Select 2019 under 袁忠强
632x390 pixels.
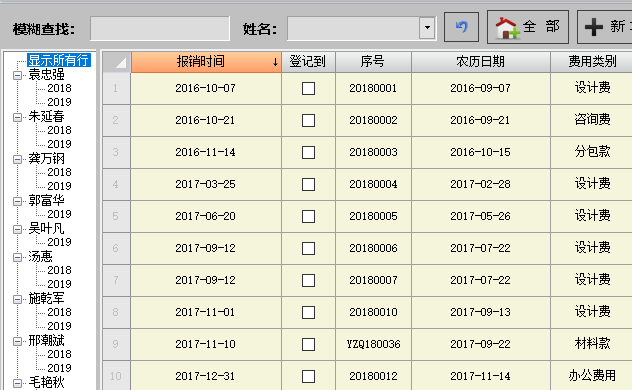[x=59, y=102]
